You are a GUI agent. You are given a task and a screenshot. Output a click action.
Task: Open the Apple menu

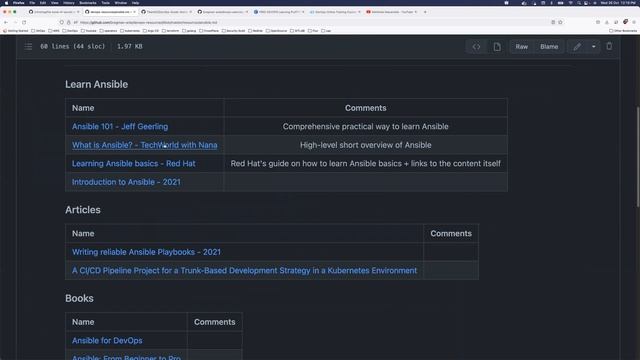[6, 3]
